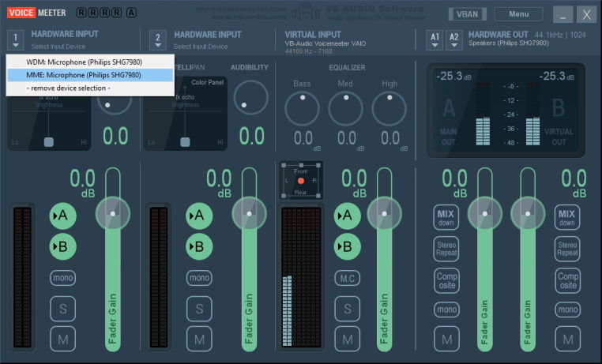Click the Fader Gain knob of input 1
Viewport: 602px width, 364px height.
[x=113, y=214]
